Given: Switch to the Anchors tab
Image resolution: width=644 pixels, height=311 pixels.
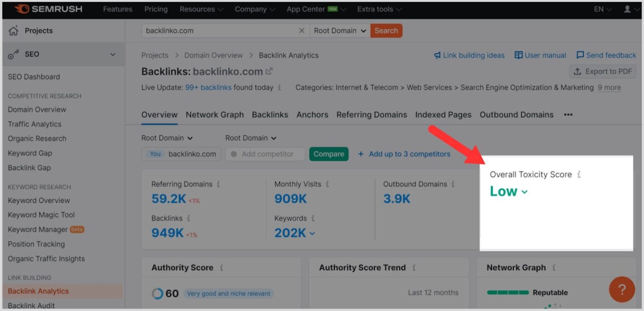Looking at the screenshot, I should click(x=312, y=114).
